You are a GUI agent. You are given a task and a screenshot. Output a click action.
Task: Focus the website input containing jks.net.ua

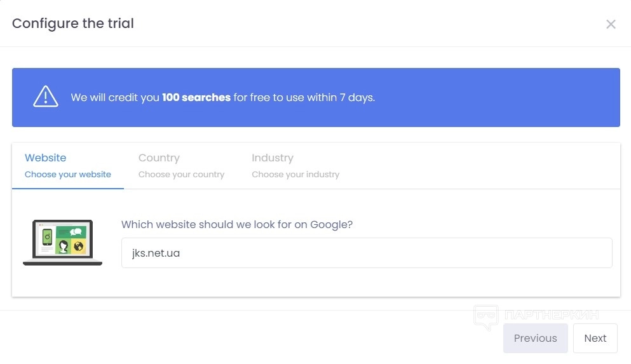tap(366, 253)
